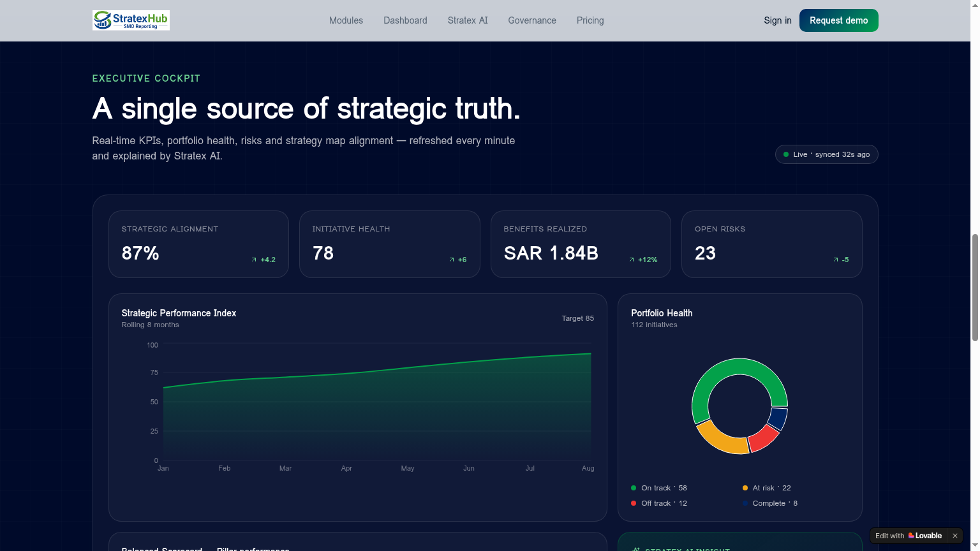Open Stratex AI nav link

pos(468,20)
